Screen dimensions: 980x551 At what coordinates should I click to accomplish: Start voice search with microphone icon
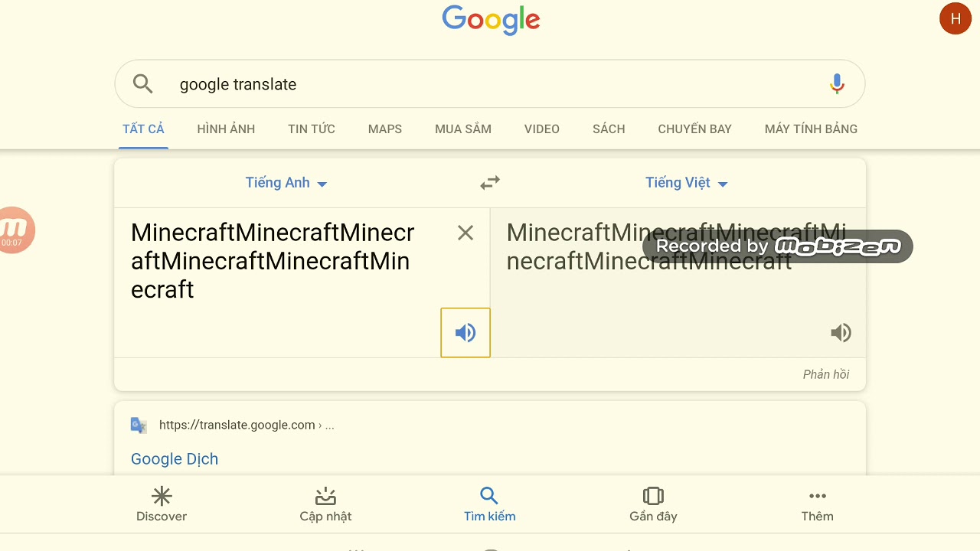[837, 83]
